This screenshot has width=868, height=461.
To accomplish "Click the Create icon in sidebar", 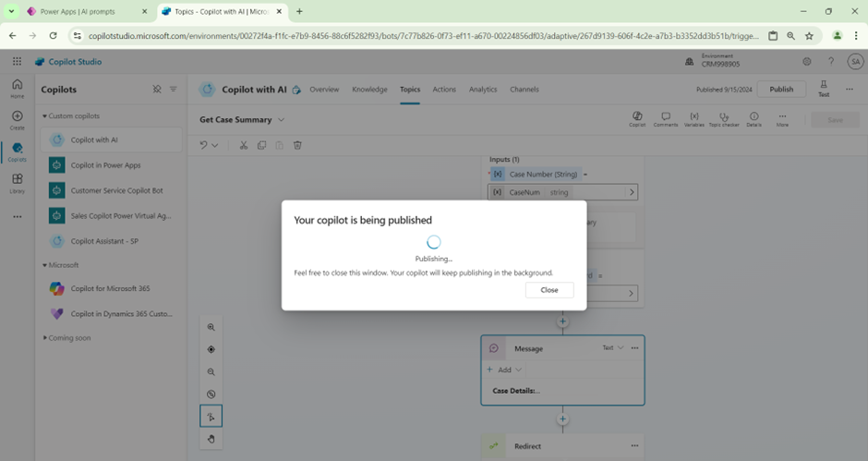I will click(17, 120).
